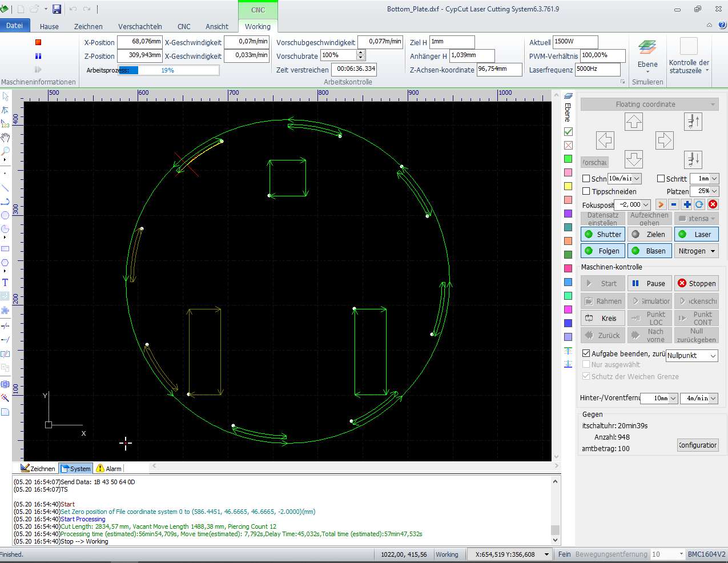Switch to the Alarm log tab
728x563 pixels.
coord(109,469)
